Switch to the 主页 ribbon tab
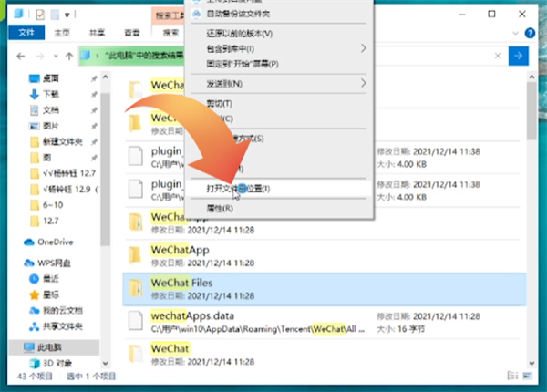Screen dimensions: 547x392 pyautogui.click(x=62, y=33)
